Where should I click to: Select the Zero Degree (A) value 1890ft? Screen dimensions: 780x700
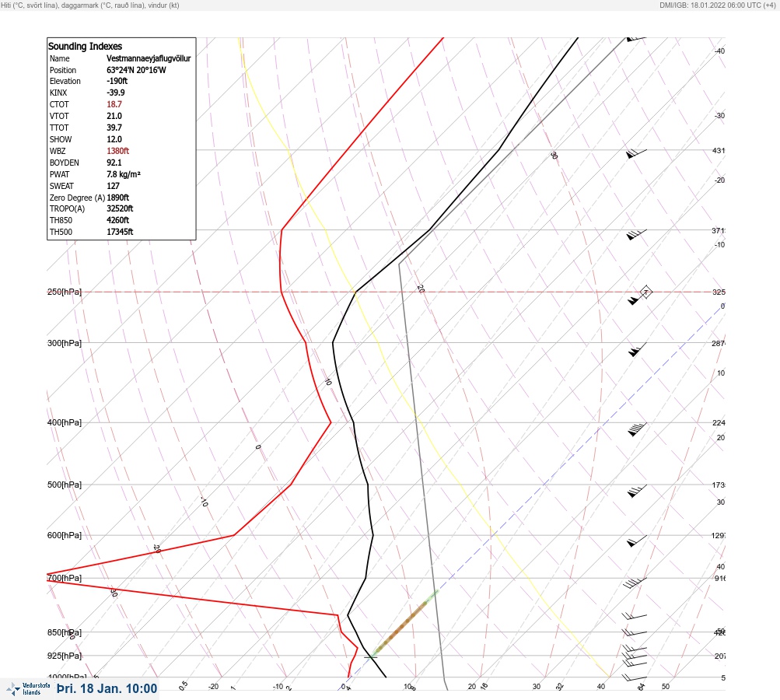[x=118, y=198]
